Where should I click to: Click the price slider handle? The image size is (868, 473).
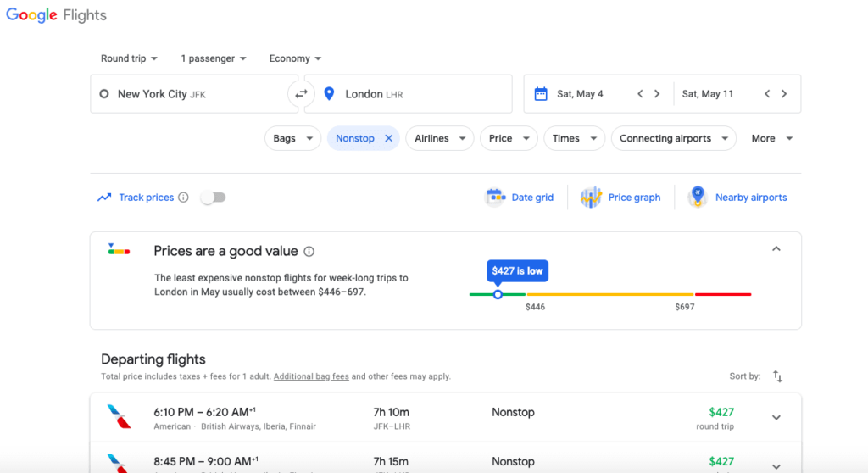click(498, 295)
